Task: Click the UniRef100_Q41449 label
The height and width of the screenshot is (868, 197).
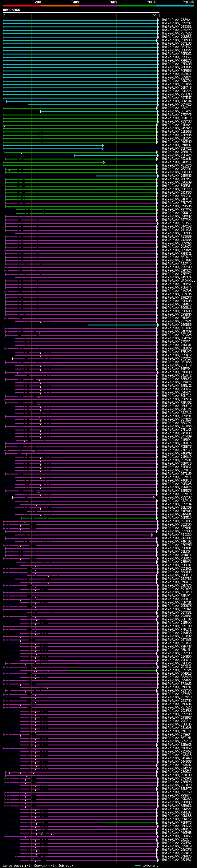Action: click(176, 758)
